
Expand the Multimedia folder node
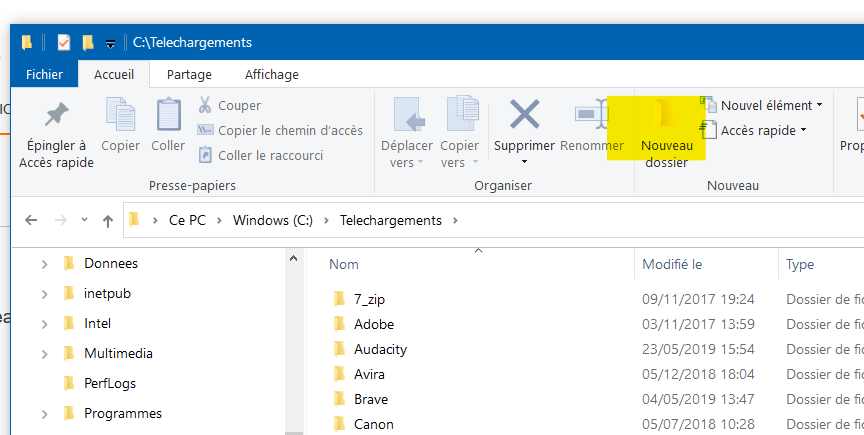(x=45, y=354)
